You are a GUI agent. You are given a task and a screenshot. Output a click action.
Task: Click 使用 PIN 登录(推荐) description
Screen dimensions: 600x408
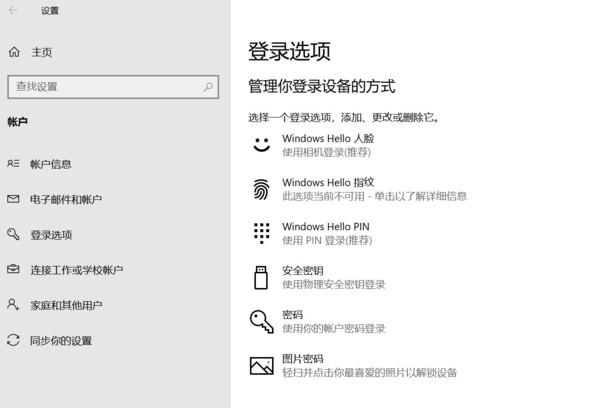tap(327, 240)
